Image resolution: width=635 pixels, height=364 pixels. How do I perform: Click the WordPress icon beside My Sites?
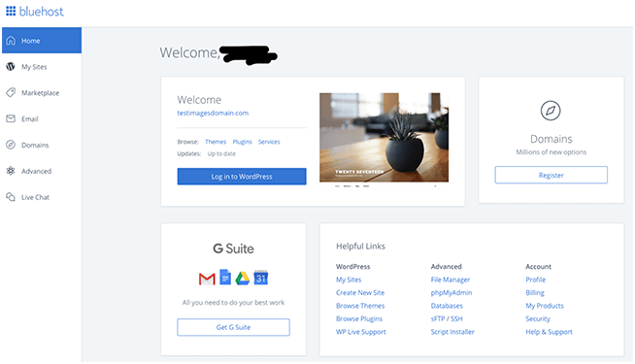tap(11, 66)
